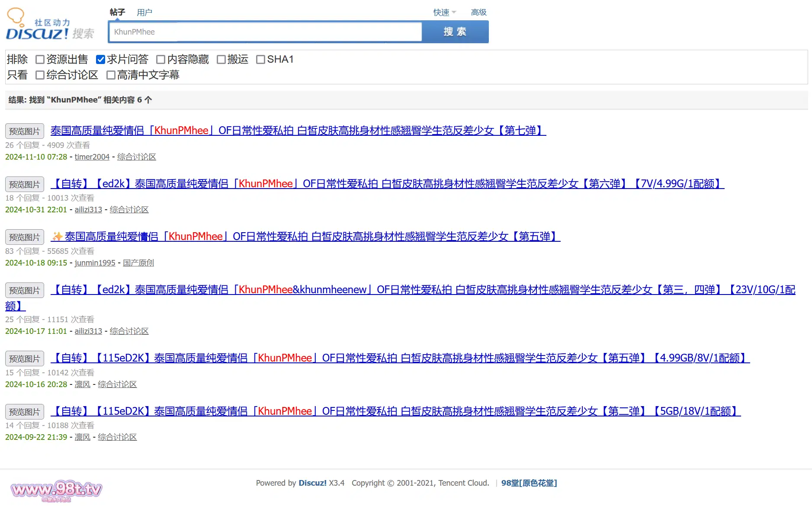
Task: Preview images for the 第三，四弹 post
Action: click(x=25, y=290)
